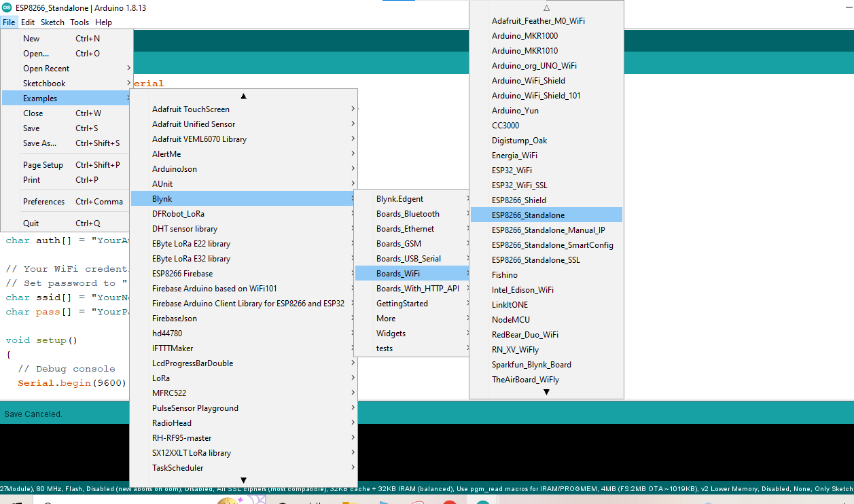The image size is (854, 504).
Task: Open ESP32_WiFi example sketch
Action: click(546, 170)
